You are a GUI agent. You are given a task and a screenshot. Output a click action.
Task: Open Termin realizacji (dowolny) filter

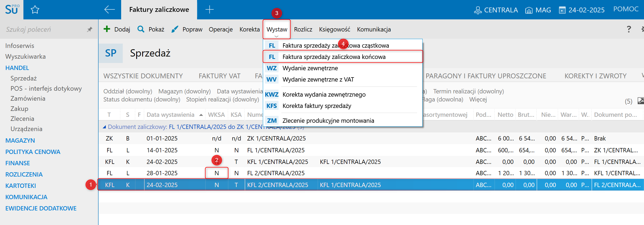(x=468, y=91)
